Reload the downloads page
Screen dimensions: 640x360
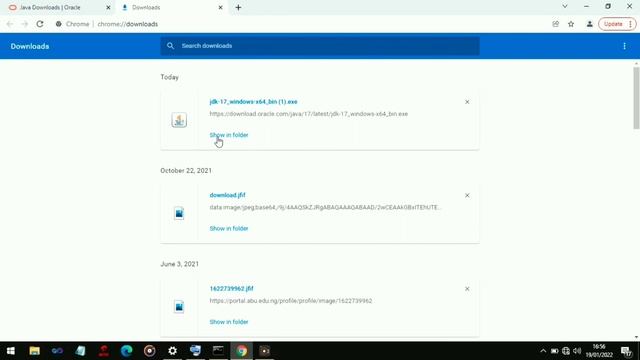point(40,24)
